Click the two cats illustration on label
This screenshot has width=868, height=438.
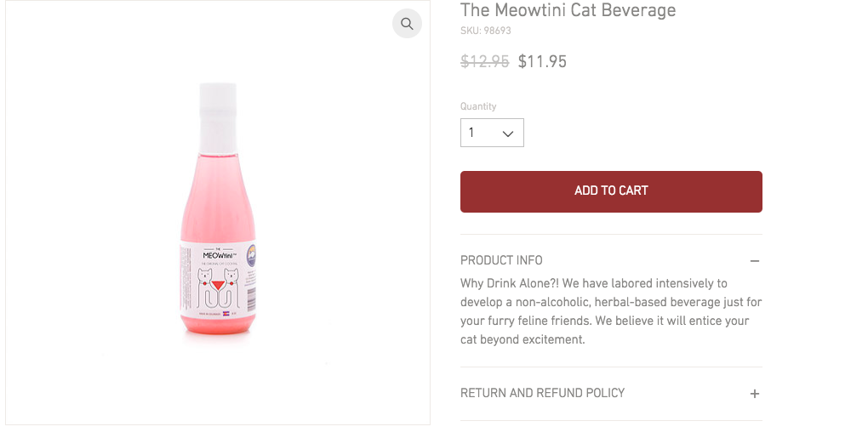(x=218, y=287)
